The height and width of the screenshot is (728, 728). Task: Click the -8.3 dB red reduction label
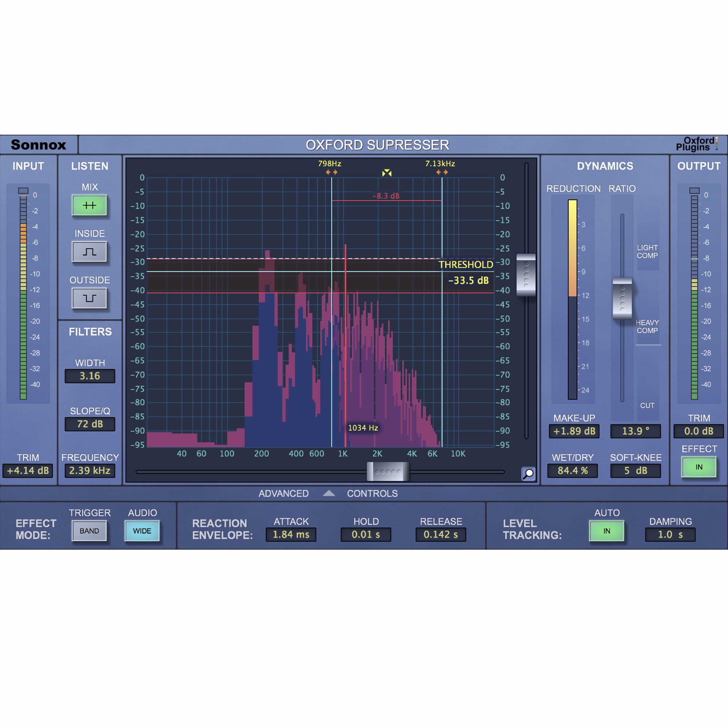[x=386, y=196]
